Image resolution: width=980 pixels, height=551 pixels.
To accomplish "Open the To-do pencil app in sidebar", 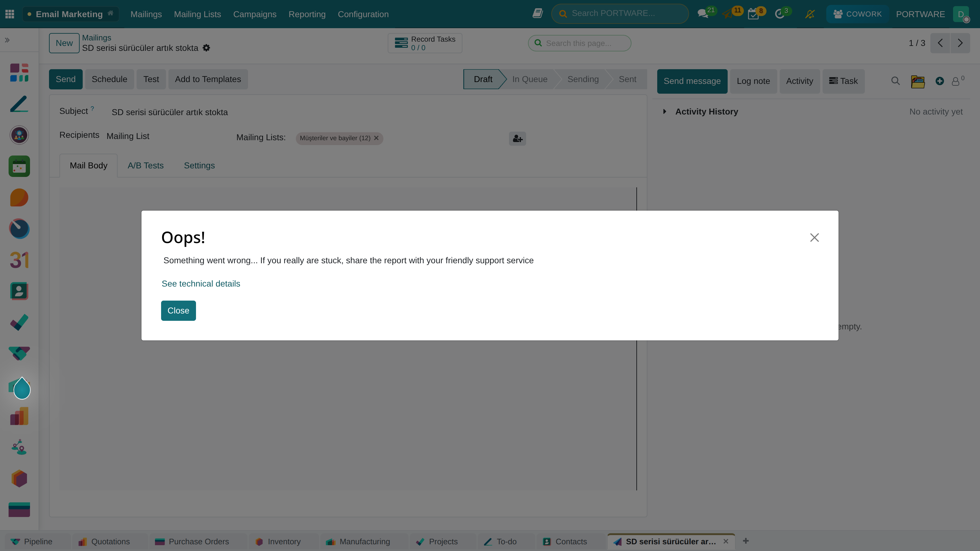I will coord(19,104).
